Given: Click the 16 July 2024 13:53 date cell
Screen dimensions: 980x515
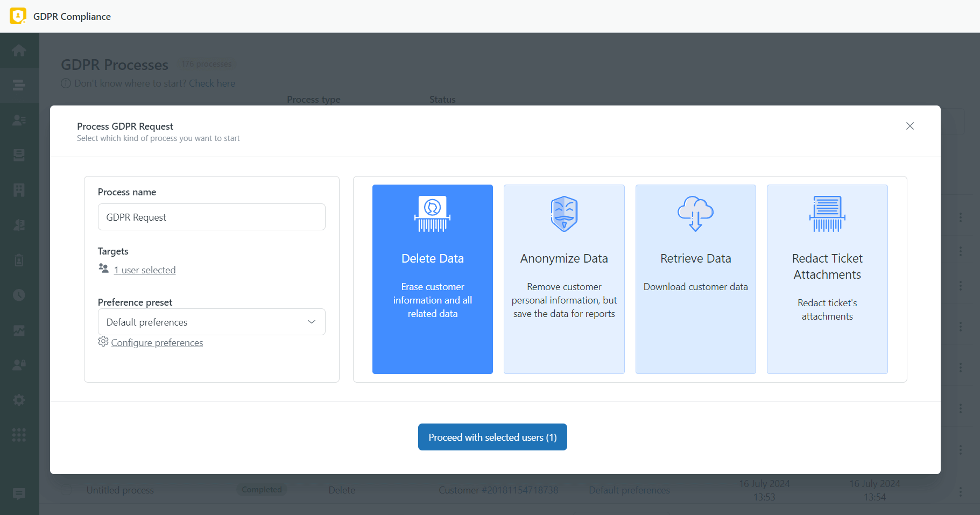Looking at the screenshot, I should (764, 490).
